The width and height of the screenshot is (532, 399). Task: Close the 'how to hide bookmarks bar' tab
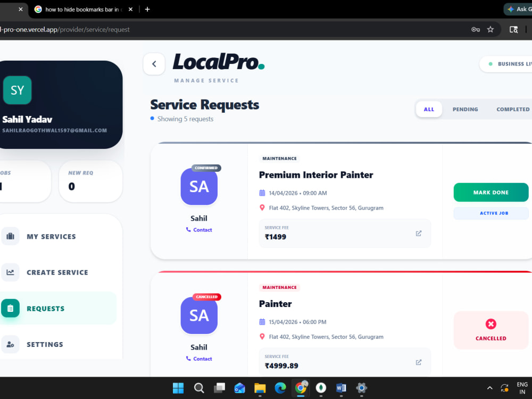pyautogui.click(x=130, y=10)
